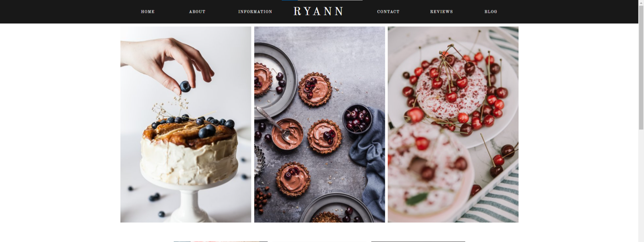Screen dimensions: 644x242
Task: Click the dark bowl of cherries on the grey table
Action: [357, 118]
